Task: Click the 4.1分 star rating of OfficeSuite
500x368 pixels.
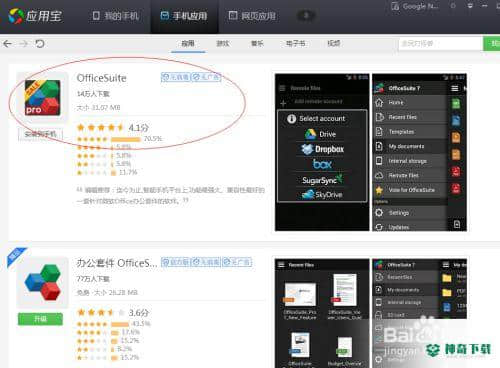Action: click(113, 127)
